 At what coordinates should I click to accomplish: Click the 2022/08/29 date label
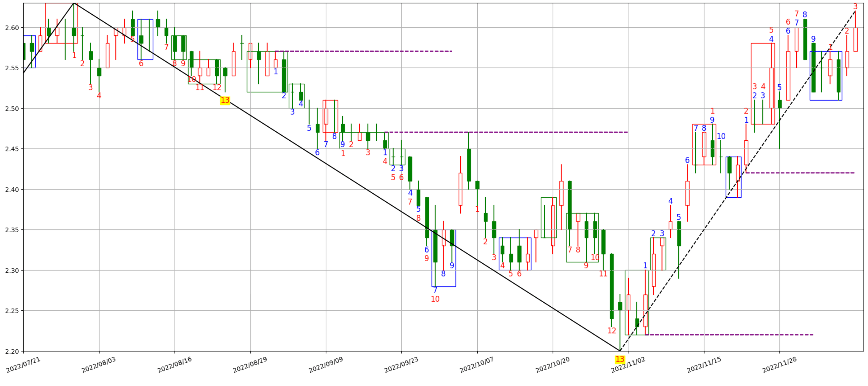click(x=250, y=365)
